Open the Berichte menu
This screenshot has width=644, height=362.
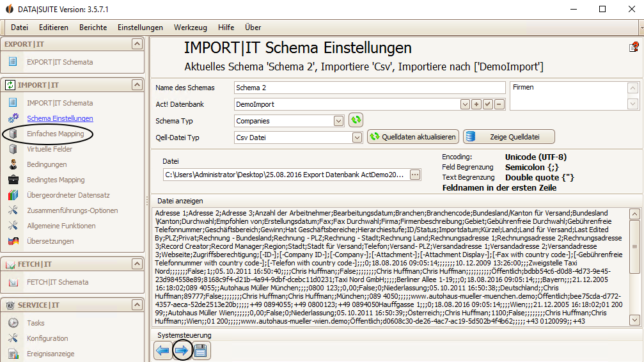coord(93,27)
